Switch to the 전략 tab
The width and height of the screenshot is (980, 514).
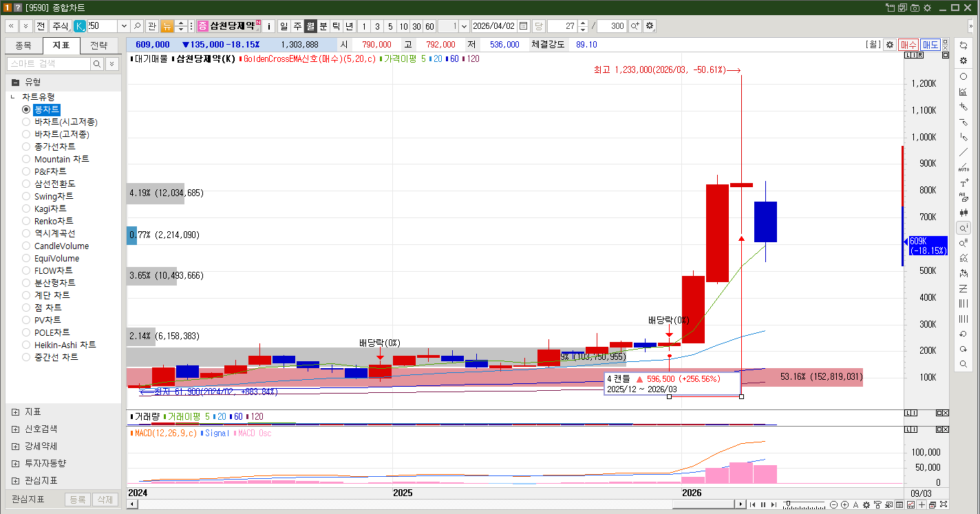99,46
